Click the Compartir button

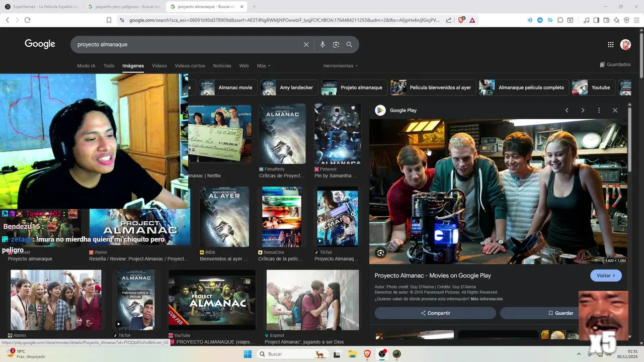(435, 313)
